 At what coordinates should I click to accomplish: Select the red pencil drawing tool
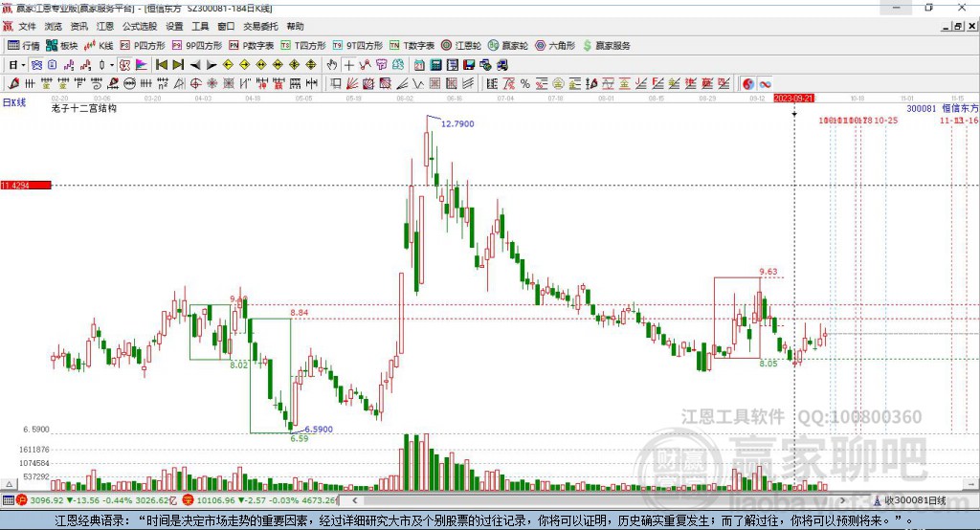click(13, 84)
